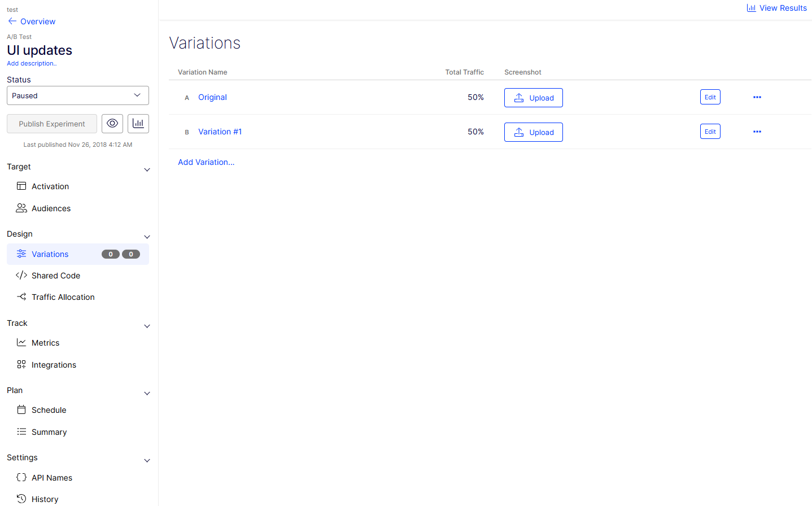Click the Audiences people icon
Screen dimensions: 812x506
[21, 208]
